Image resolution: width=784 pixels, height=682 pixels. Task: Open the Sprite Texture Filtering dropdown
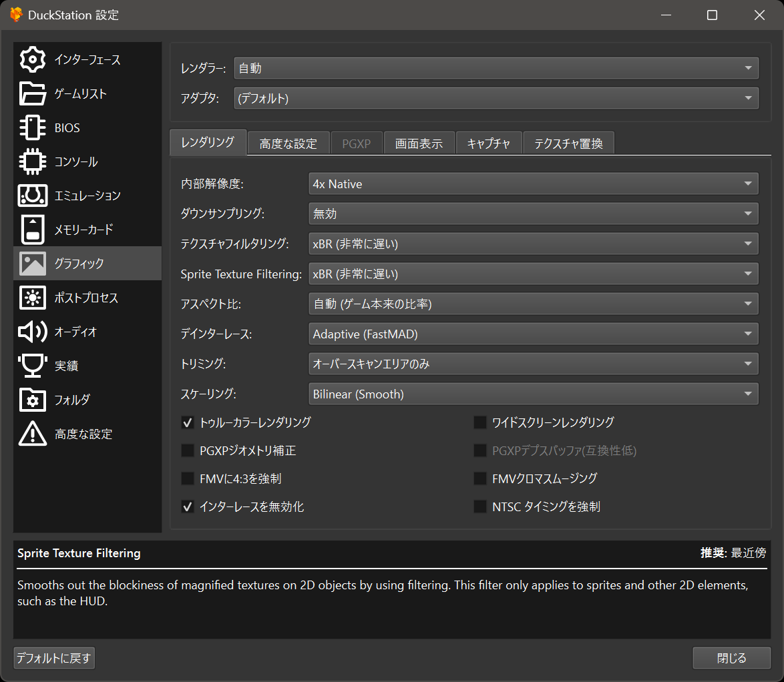tap(534, 274)
